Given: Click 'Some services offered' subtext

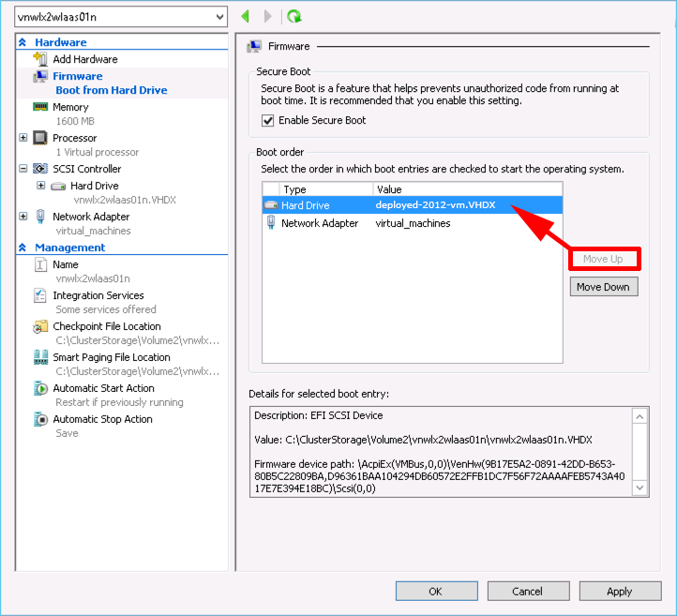Looking at the screenshot, I should tap(106, 309).
